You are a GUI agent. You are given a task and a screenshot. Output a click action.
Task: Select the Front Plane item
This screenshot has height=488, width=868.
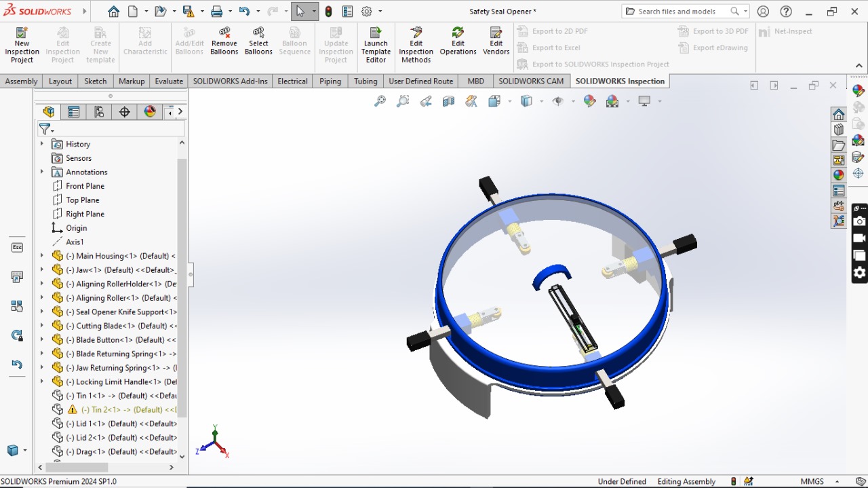(85, 186)
